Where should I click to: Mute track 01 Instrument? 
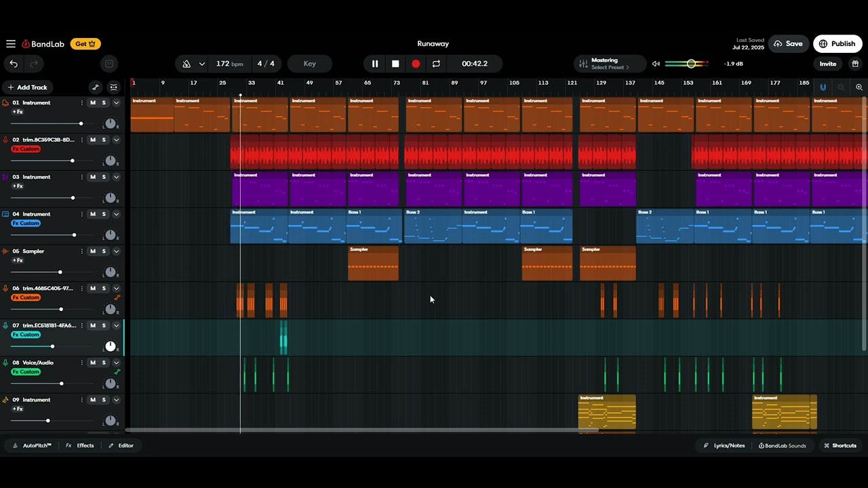pyautogui.click(x=93, y=103)
